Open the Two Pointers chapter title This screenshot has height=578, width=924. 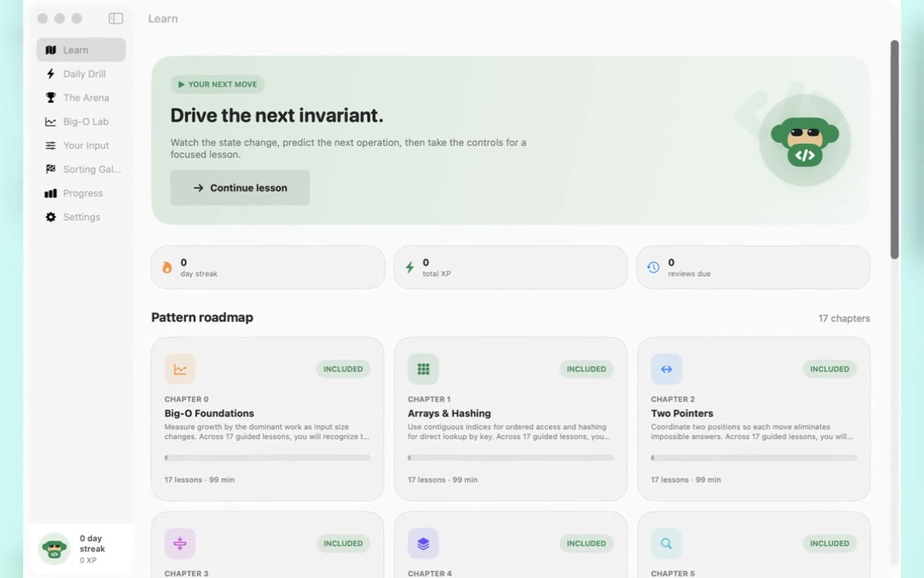[x=682, y=413]
